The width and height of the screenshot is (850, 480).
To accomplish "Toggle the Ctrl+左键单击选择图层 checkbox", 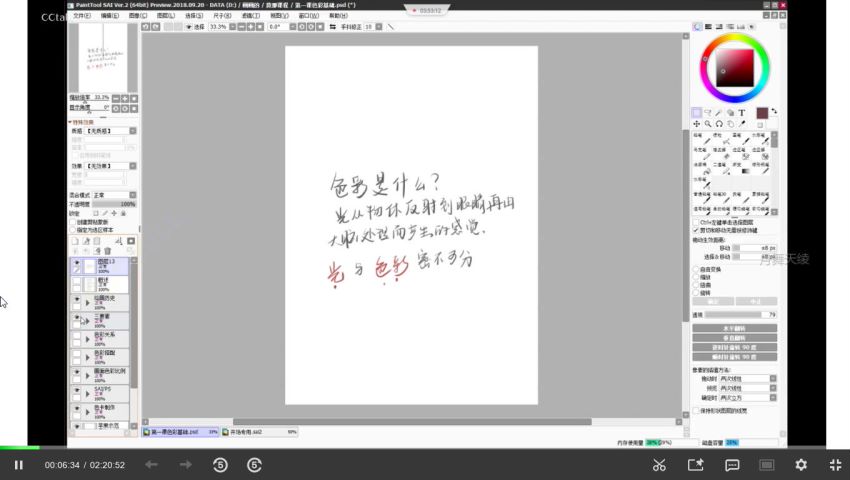I will [x=697, y=222].
